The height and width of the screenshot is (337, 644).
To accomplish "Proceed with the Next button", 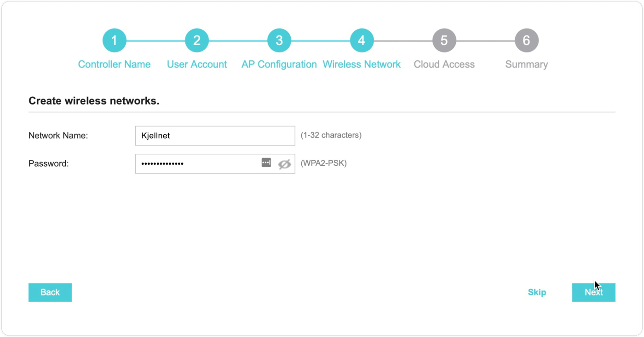I will [x=593, y=292].
